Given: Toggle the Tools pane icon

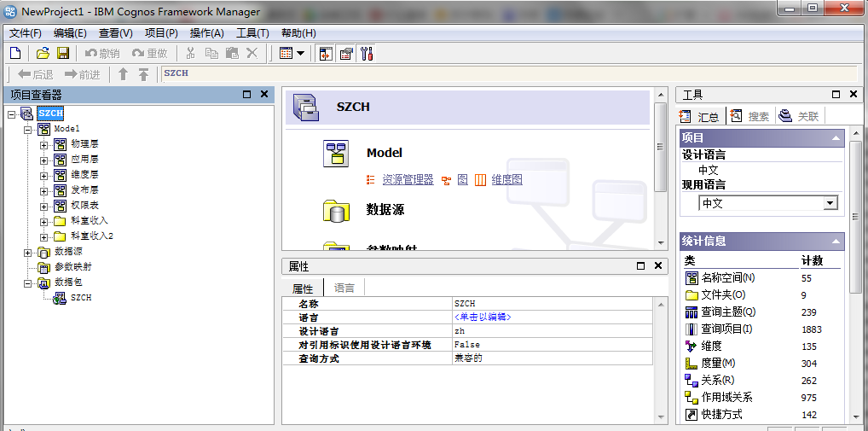Looking at the screenshot, I should point(366,54).
